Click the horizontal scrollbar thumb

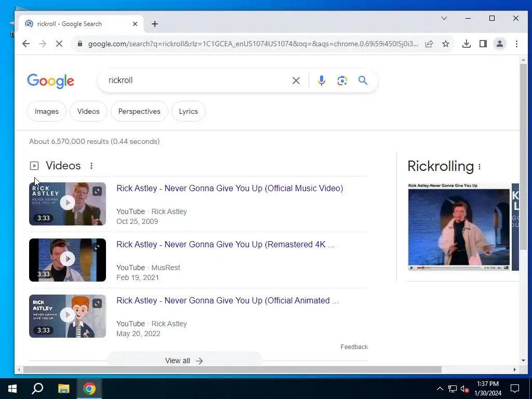[232, 369]
